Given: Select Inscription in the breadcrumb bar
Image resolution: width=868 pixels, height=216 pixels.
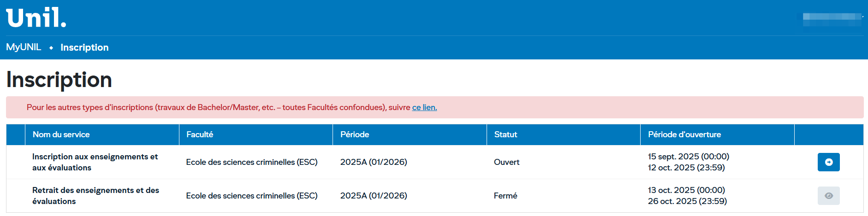Looking at the screenshot, I should tap(84, 47).
